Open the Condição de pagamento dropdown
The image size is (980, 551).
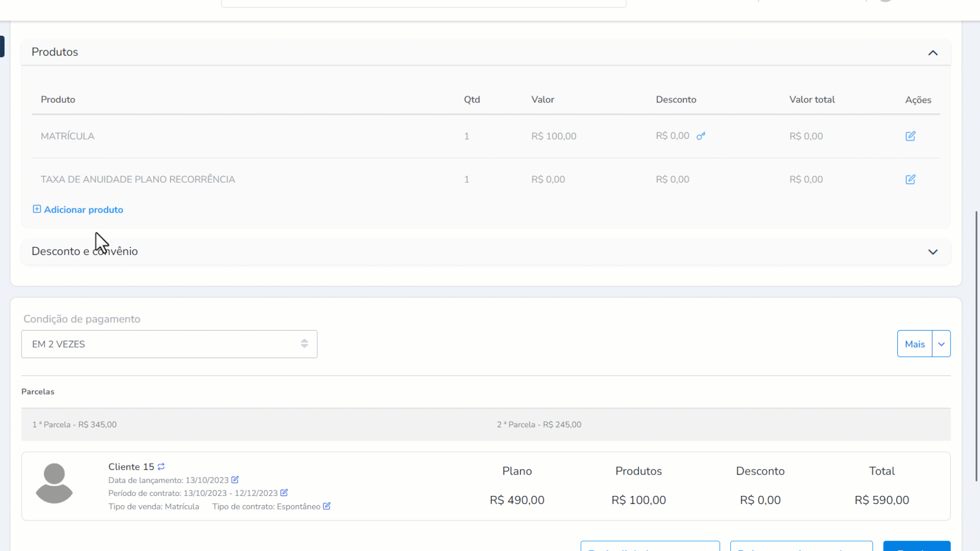click(169, 344)
